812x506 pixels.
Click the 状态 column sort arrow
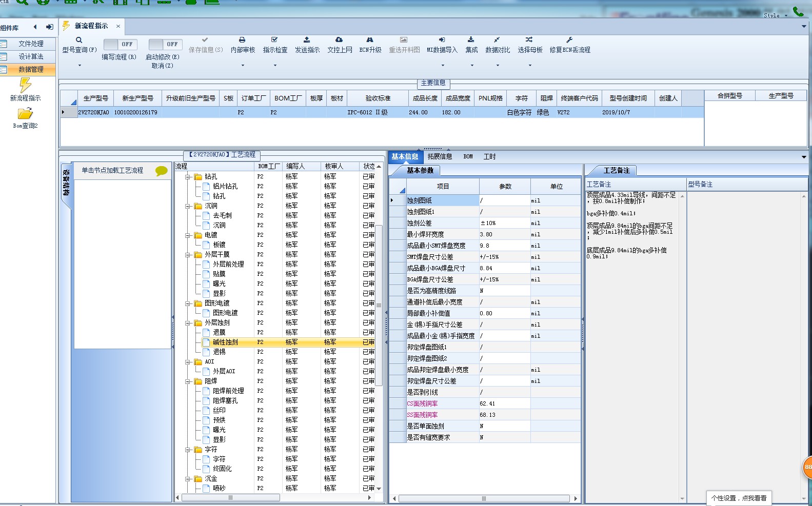(x=379, y=167)
